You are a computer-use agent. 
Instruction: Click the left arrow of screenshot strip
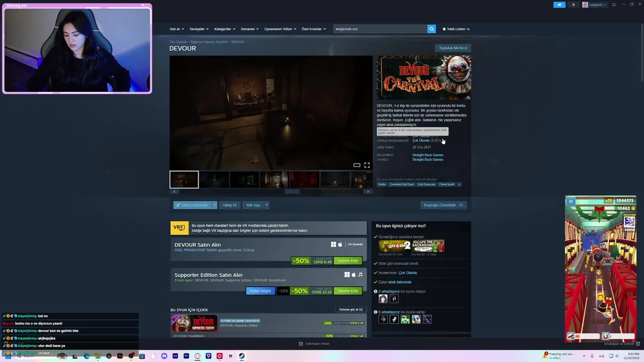click(x=175, y=192)
